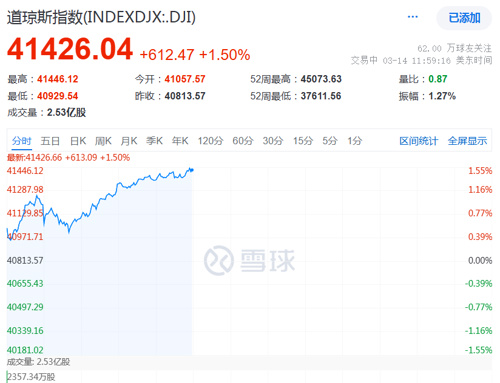This screenshot has width=500, height=383.
Task: Click the 0.00% right axis label
Action: tap(480, 260)
